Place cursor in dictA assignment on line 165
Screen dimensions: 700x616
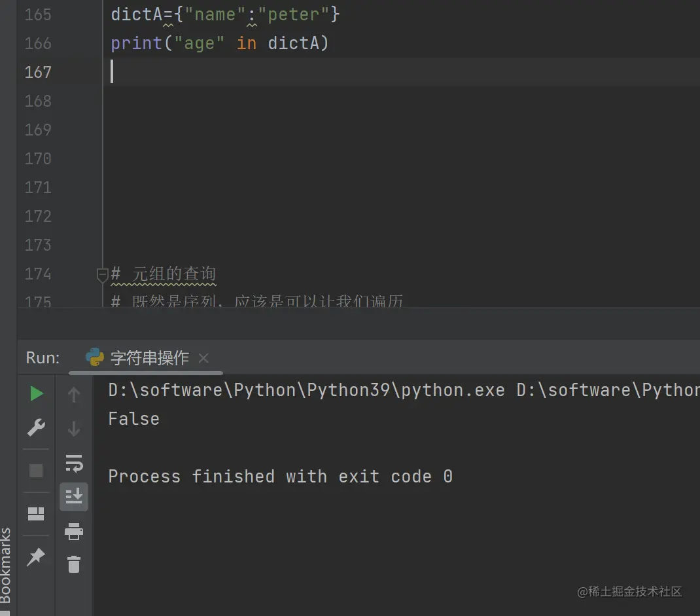[x=226, y=14]
